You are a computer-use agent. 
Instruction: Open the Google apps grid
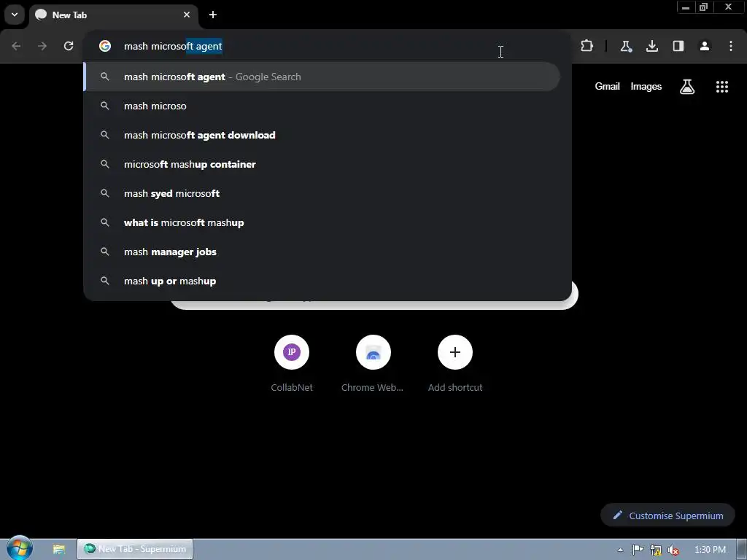point(722,86)
